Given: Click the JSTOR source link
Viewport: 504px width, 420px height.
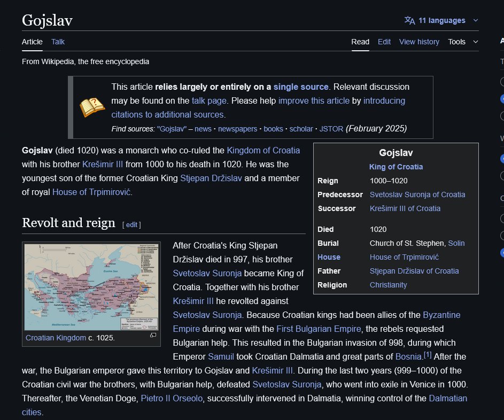Looking at the screenshot, I should 330,129.
